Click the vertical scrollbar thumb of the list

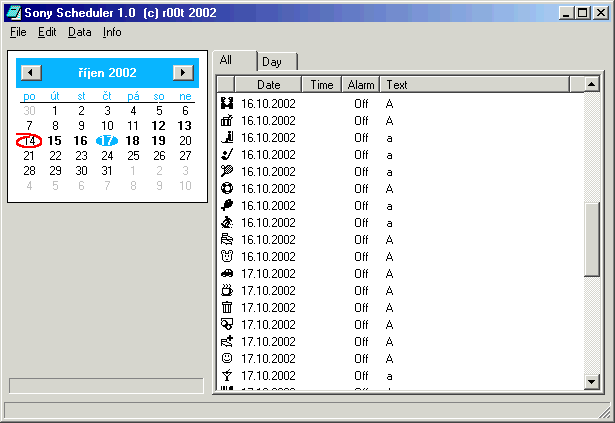point(591,239)
